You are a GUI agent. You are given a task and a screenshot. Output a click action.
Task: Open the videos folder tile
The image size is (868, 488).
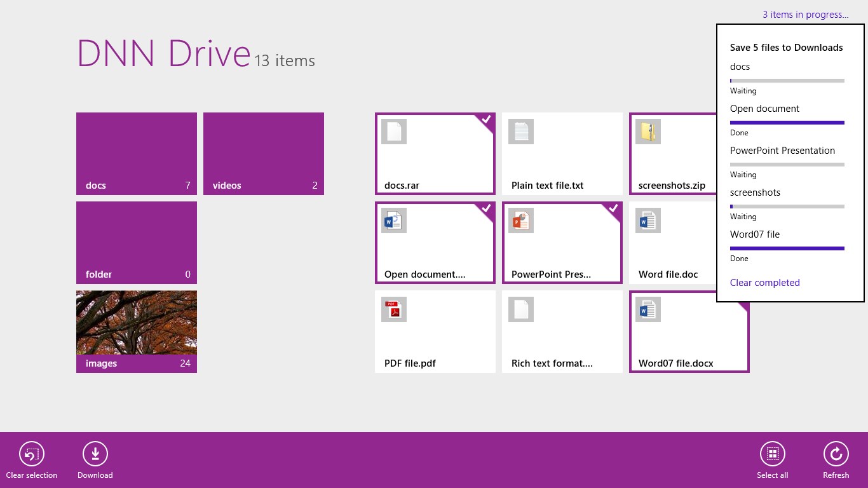(x=264, y=154)
